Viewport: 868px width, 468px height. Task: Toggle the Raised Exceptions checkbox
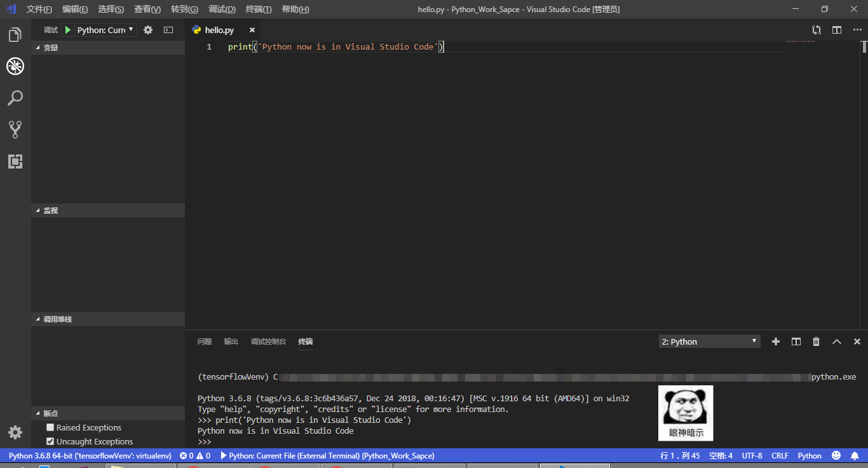click(x=50, y=427)
